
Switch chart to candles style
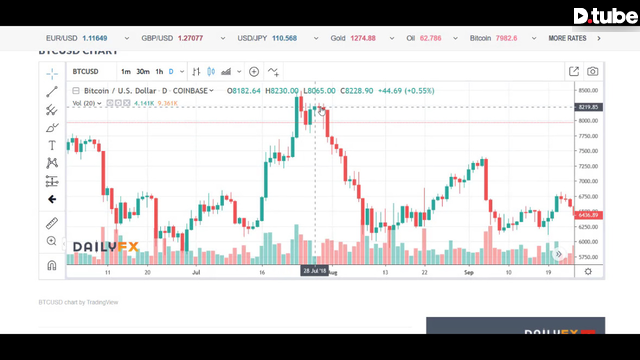pos(211,72)
